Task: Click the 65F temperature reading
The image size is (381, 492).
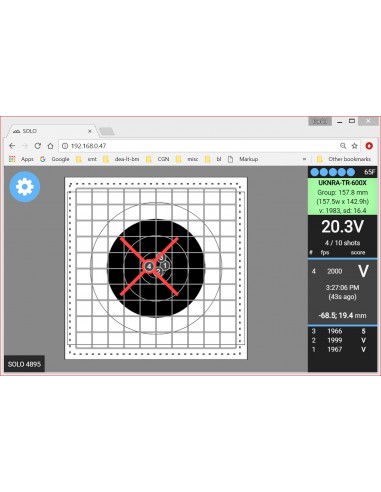Action: tap(369, 172)
